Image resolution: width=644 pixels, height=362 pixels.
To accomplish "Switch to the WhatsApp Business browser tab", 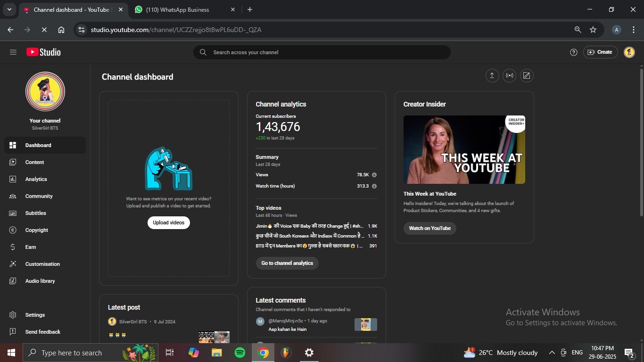I will pyautogui.click(x=184, y=9).
